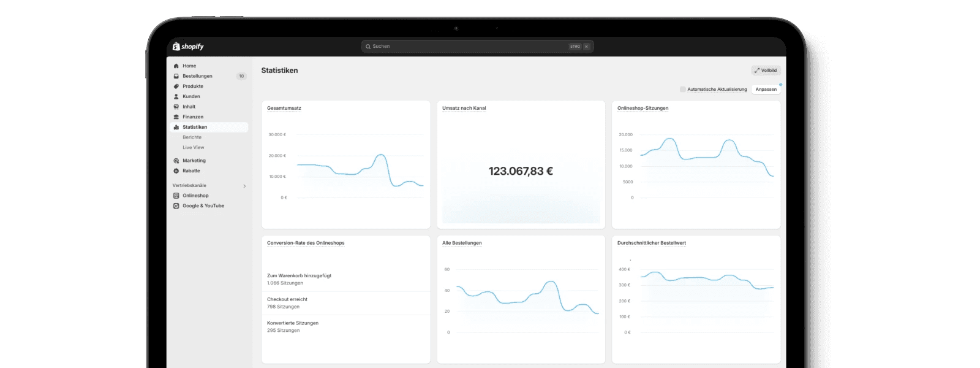Click the Bestellungen inbox icon
The height and width of the screenshot is (368, 980).
click(x=176, y=76)
